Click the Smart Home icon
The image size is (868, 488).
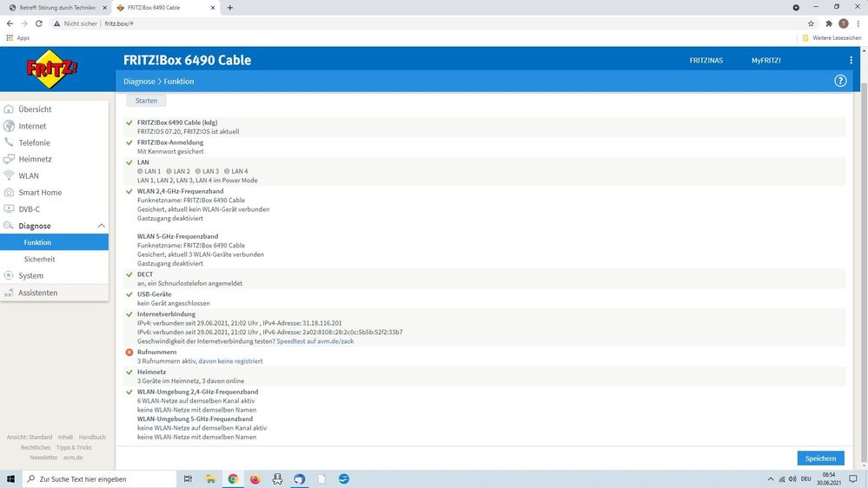point(9,192)
